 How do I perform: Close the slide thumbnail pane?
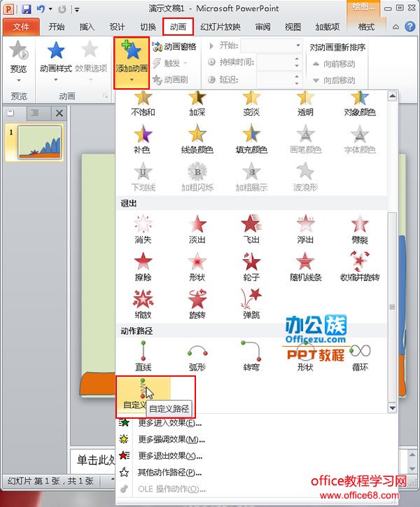pyautogui.click(x=59, y=113)
